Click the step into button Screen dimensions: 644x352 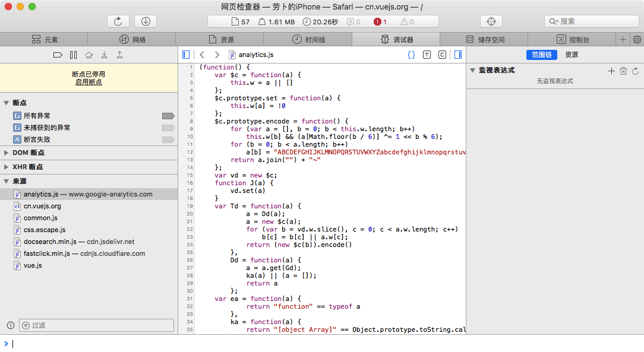(105, 55)
